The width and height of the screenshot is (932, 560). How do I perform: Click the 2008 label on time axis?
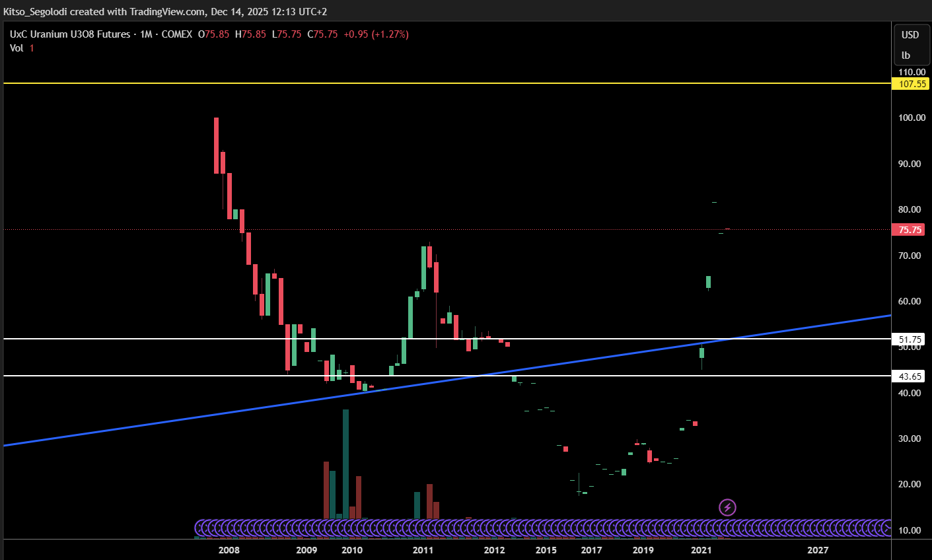(229, 550)
